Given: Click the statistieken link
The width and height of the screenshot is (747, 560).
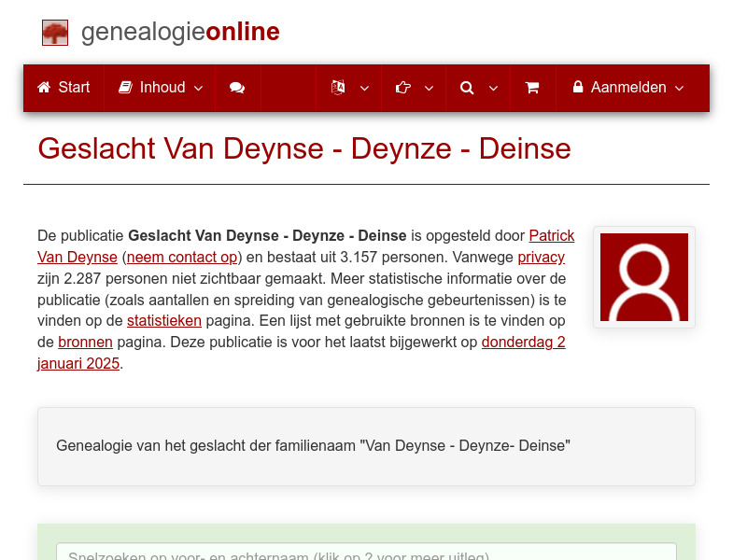Looking at the screenshot, I should click(164, 320).
